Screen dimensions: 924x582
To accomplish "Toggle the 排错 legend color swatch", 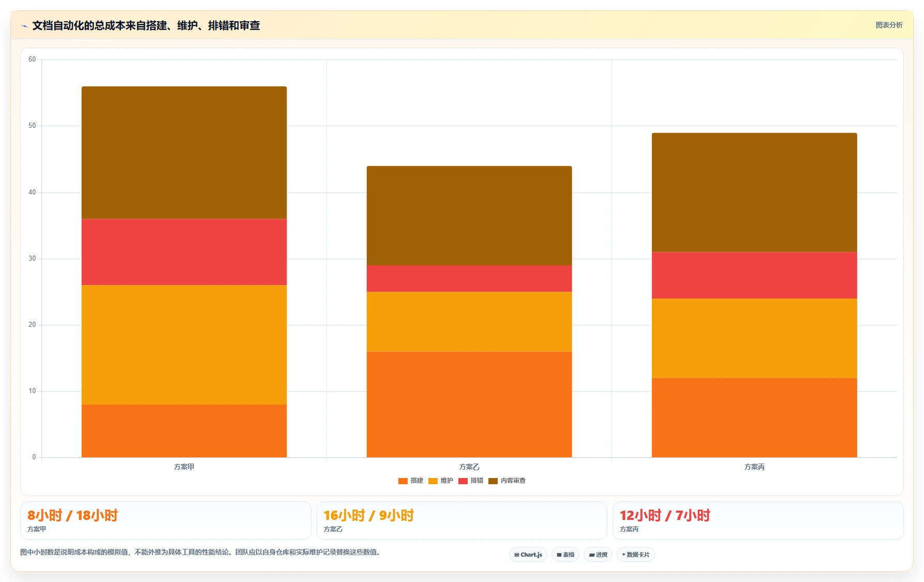I will coord(463,481).
